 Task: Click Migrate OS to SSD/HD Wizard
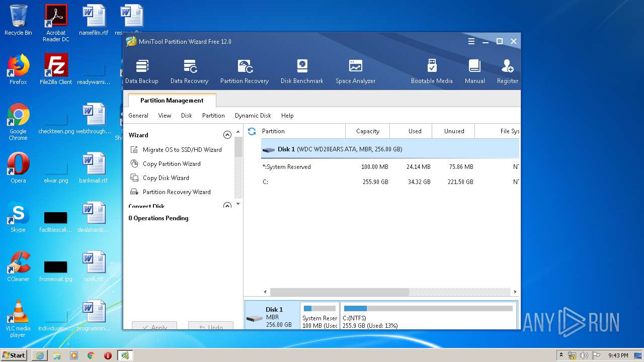176,149
